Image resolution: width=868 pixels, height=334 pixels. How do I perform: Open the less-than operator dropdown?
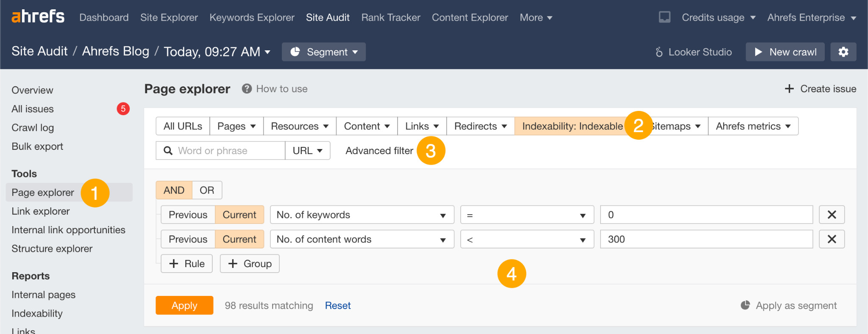(x=527, y=239)
